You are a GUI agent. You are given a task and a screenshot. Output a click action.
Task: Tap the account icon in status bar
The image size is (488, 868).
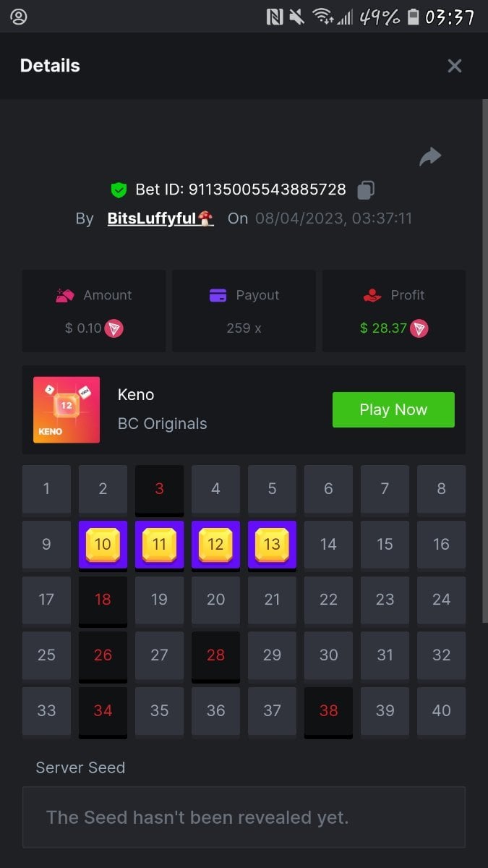pyautogui.click(x=19, y=17)
